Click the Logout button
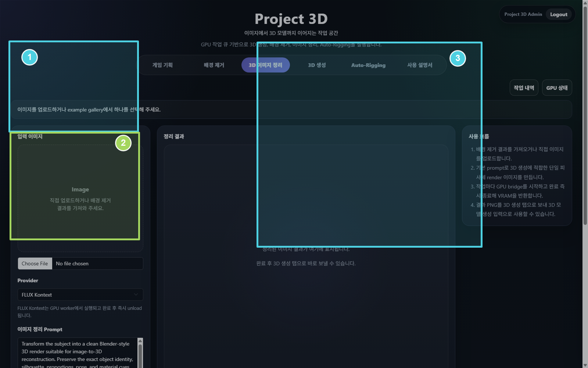588x368 pixels. pyautogui.click(x=559, y=14)
